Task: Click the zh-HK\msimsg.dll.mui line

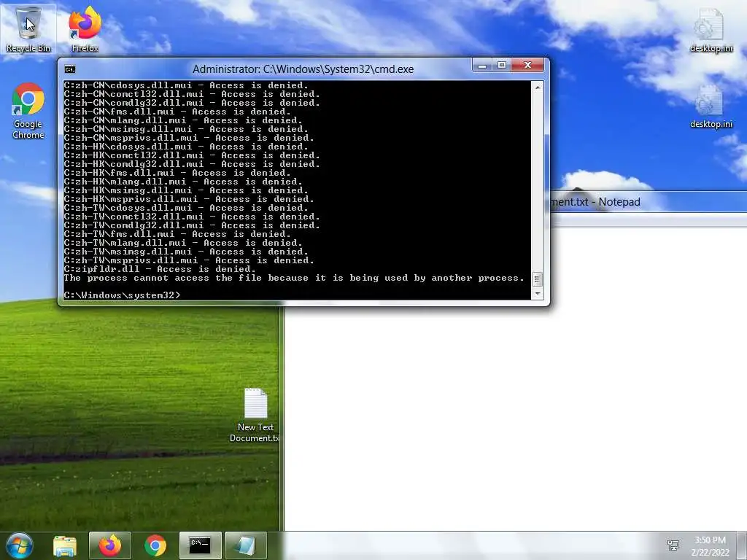Action: point(186,190)
